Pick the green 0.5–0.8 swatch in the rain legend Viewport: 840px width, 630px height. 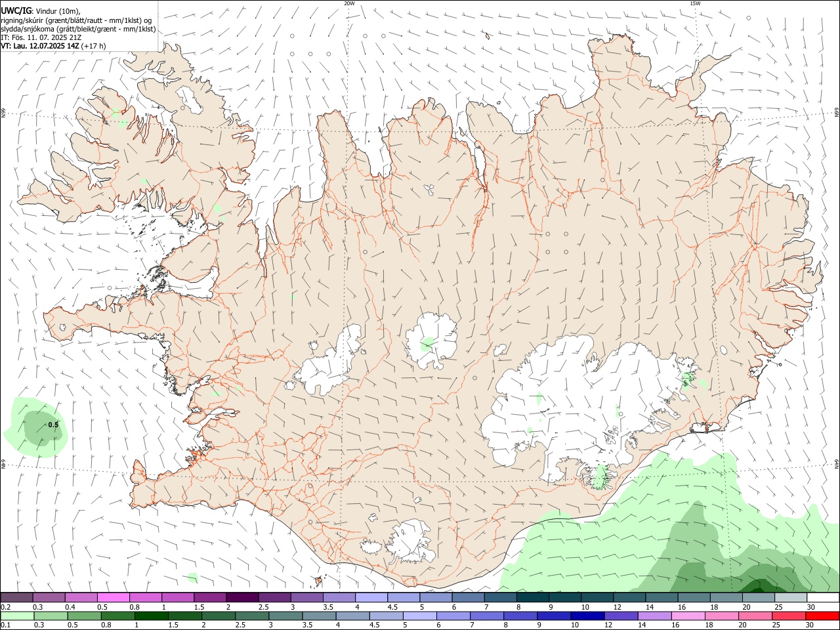coord(83,616)
